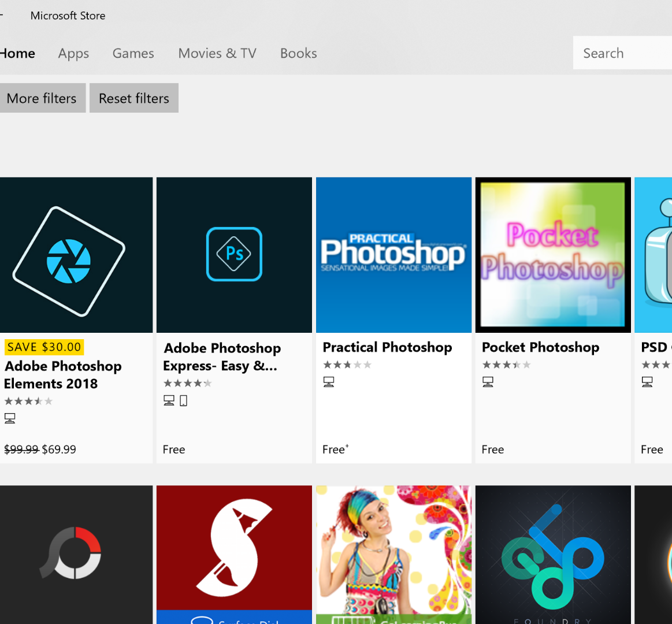
Task: Click the PC device icon under Pocket Photoshop
Action: pos(488,382)
